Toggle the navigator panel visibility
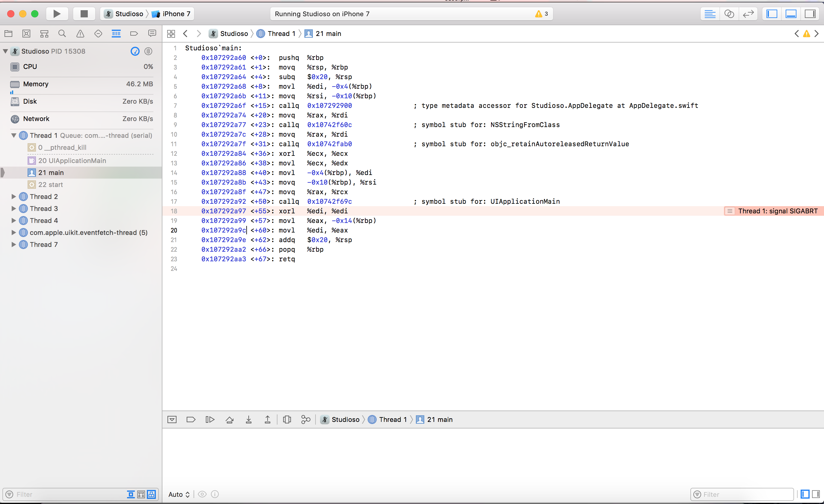Screen dimensions: 824x504 (x=772, y=14)
